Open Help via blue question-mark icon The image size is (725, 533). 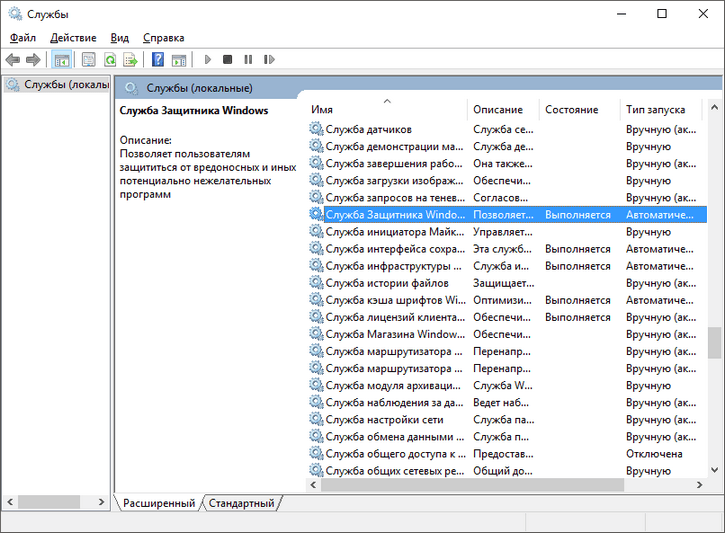point(158,60)
